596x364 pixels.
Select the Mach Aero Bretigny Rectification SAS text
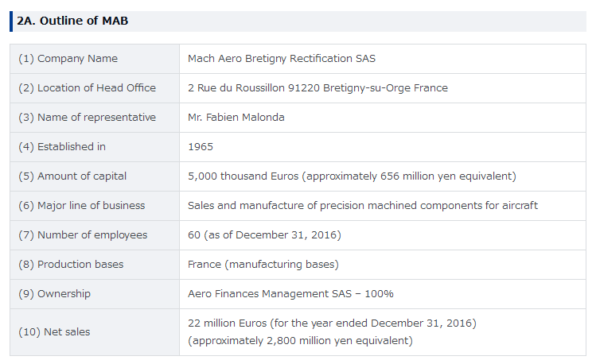pyautogui.click(x=281, y=58)
